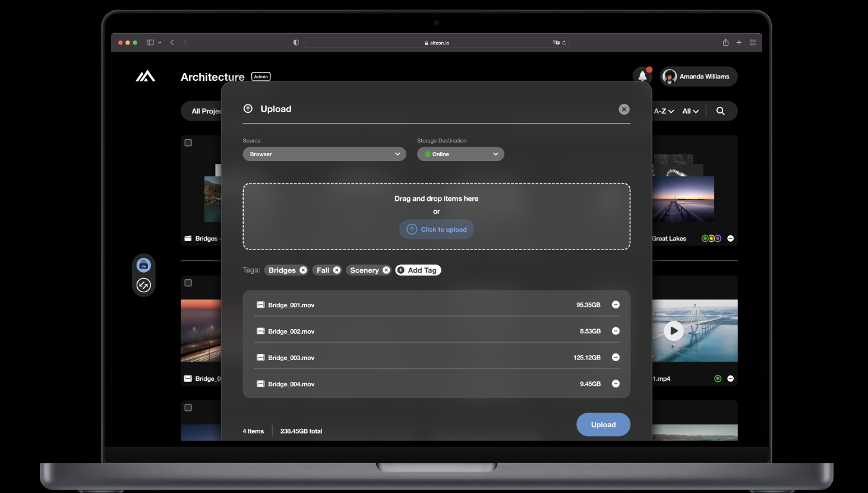Click the 95.35GB file size value
Viewport: 868px width, 493px height.
point(588,305)
